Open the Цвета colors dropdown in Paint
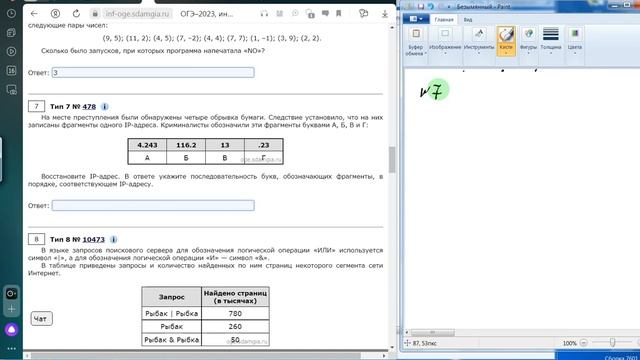640x360 pixels. pyautogui.click(x=575, y=41)
